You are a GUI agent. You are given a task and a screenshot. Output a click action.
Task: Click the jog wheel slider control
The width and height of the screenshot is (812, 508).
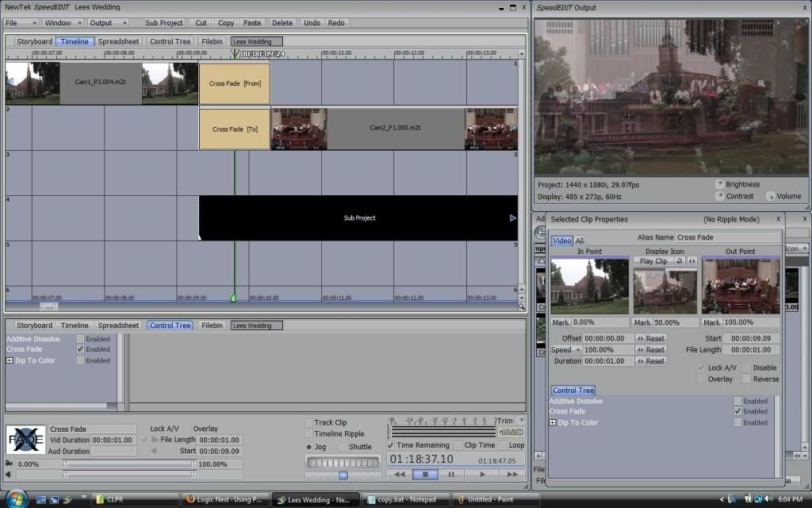click(x=343, y=462)
